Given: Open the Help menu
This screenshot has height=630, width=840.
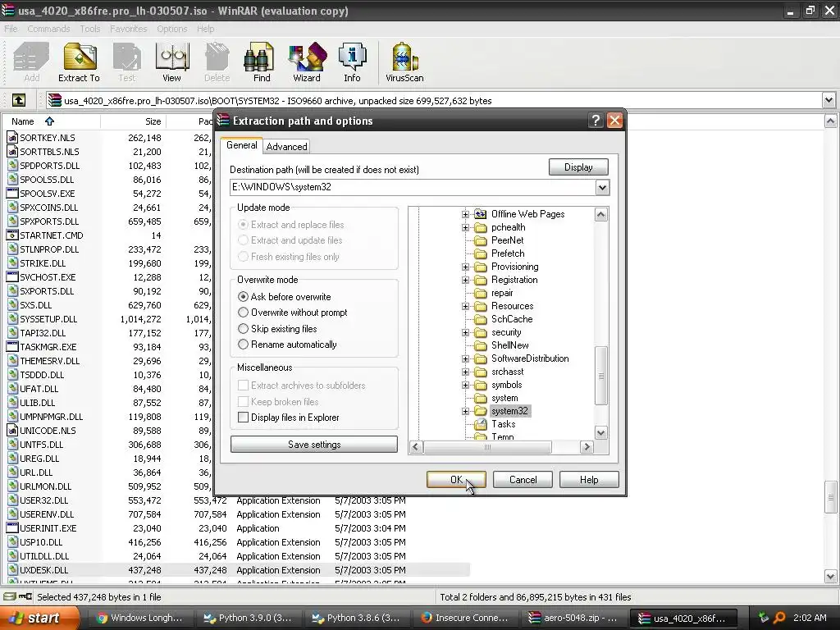Looking at the screenshot, I should click(205, 29).
